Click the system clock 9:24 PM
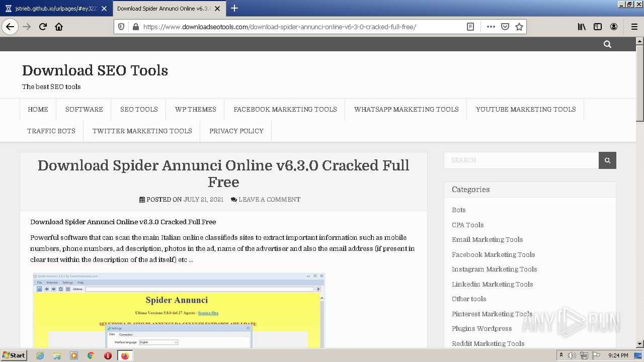 (x=618, y=355)
